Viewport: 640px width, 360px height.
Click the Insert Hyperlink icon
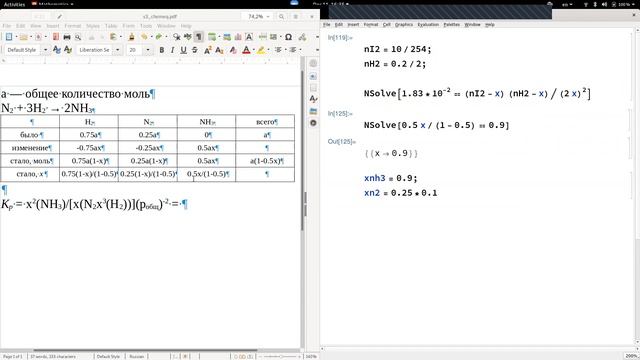pyautogui.click(x=302, y=37)
